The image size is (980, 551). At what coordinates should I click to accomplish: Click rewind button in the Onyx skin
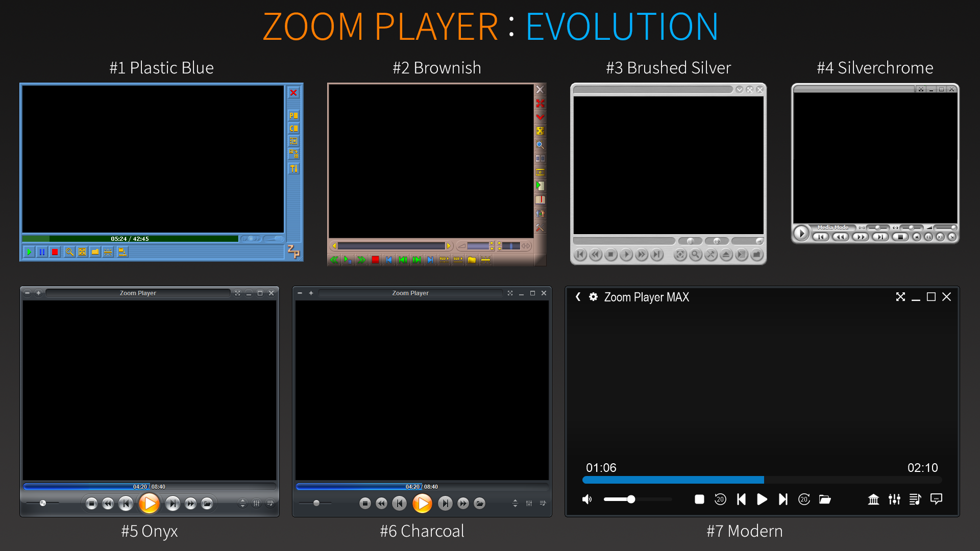point(108,504)
